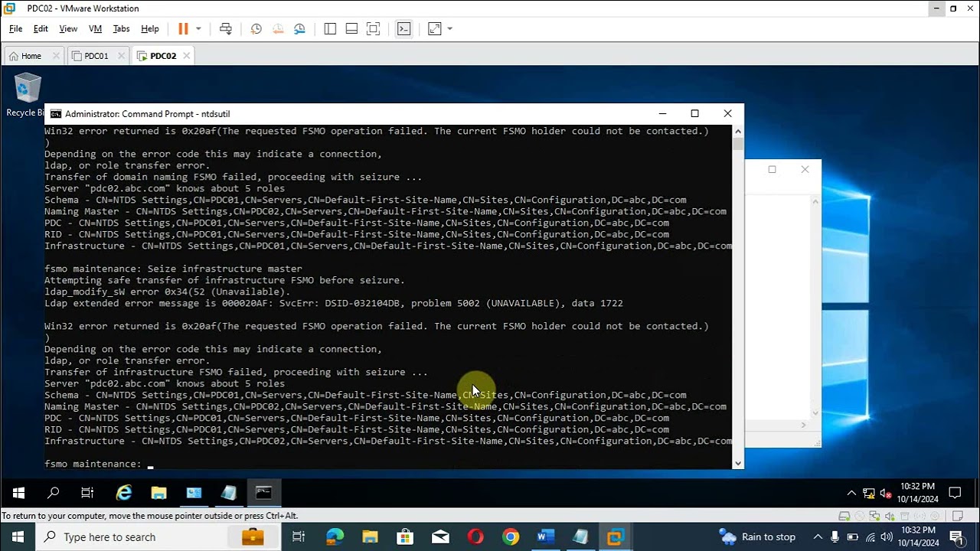Maximize the background window behind Command Prompt
The image size is (980, 551).
(x=772, y=169)
